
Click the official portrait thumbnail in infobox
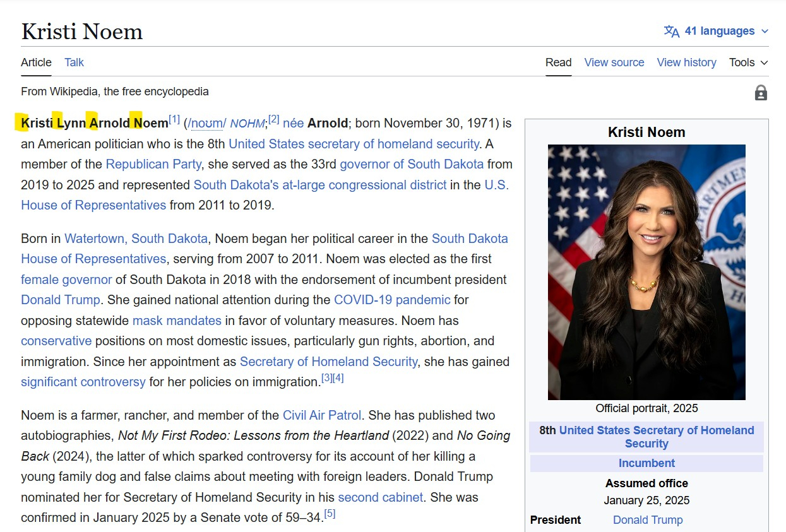coord(646,272)
